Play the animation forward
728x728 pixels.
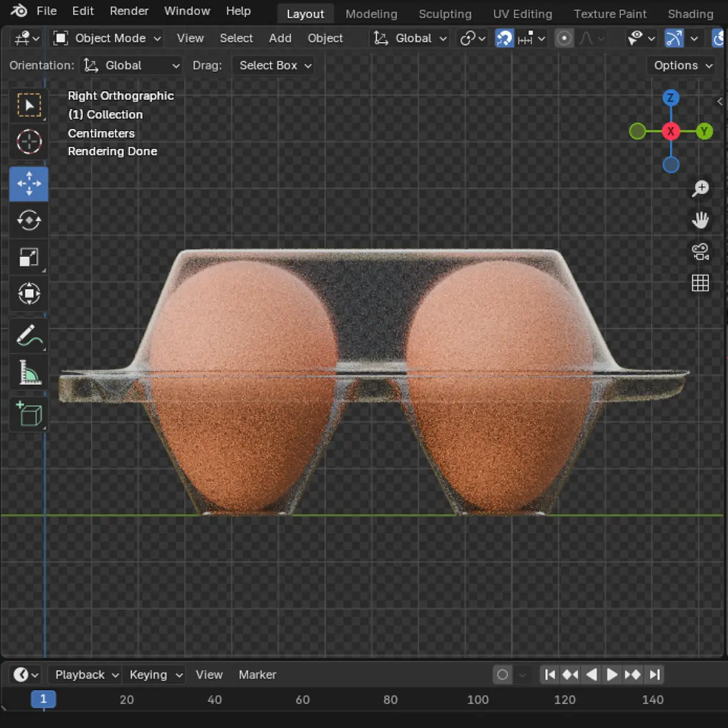click(x=612, y=675)
